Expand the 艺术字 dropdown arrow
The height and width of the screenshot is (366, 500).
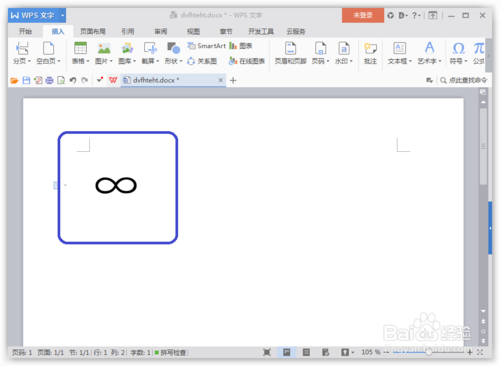pyautogui.click(x=440, y=61)
